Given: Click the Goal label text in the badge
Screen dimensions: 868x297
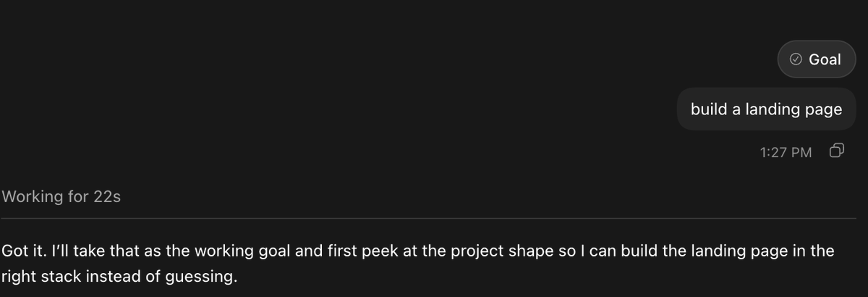Looking at the screenshot, I should [825, 59].
